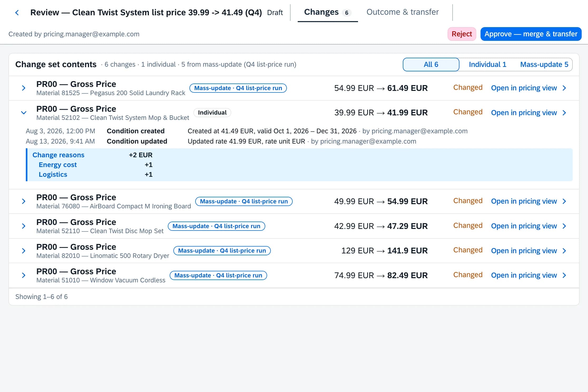This screenshot has height=392, width=588.
Task: Click the review title 'Clean Twist System list price'
Action: [129, 12]
